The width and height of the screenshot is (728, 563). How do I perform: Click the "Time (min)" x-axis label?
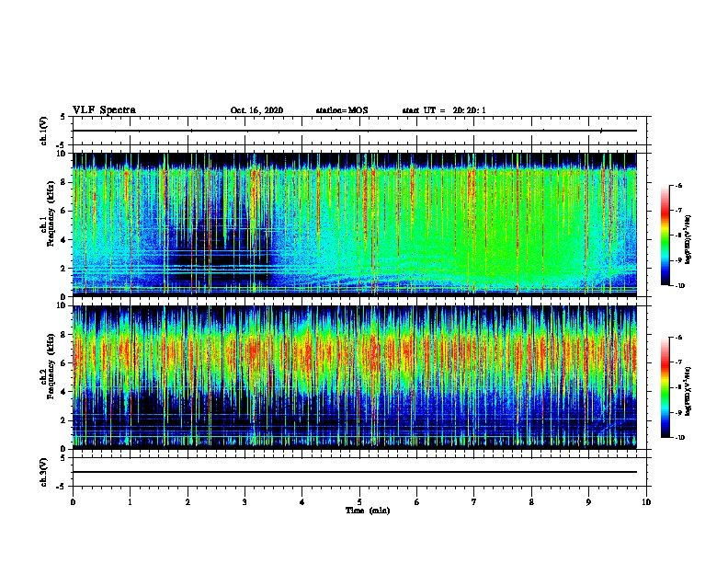click(x=368, y=511)
